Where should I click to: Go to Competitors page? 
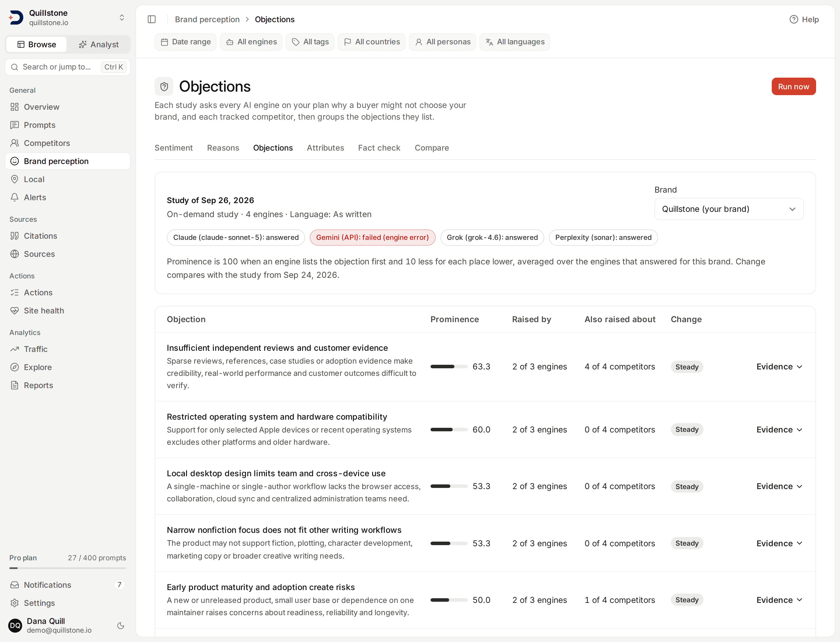point(68,143)
